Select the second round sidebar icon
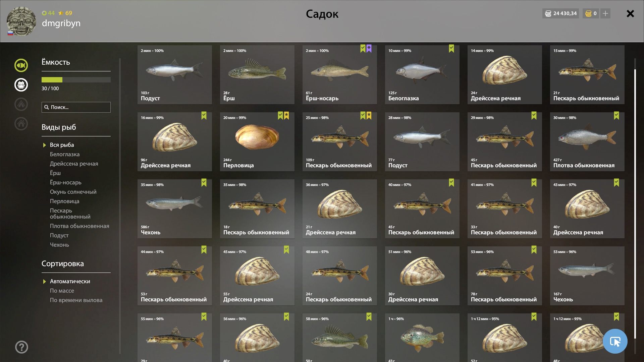This screenshot has height=362, width=644. [x=21, y=85]
